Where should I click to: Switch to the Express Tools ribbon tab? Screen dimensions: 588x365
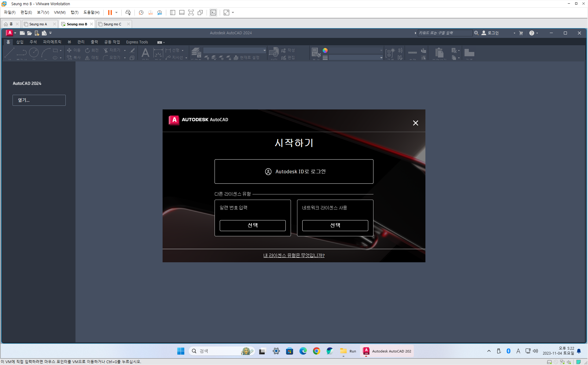coord(137,42)
